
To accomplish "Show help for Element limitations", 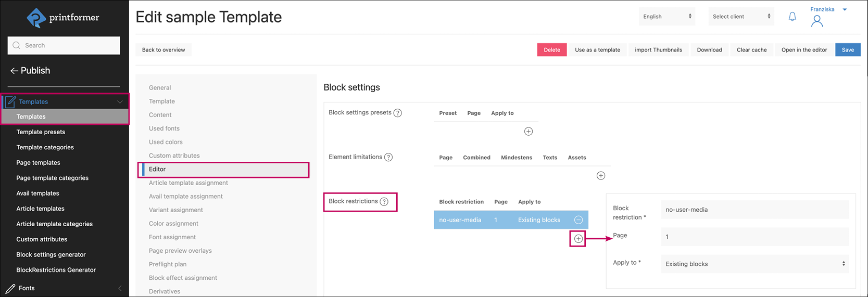I will point(388,157).
